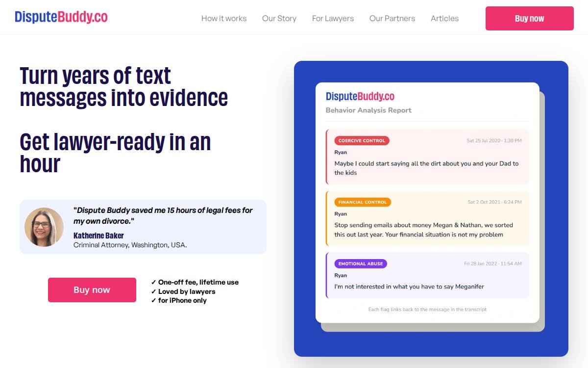The width and height of the screenshot is (588, 368).
Task: Click the 'for iPhone only' line
Action: point(179,300)
